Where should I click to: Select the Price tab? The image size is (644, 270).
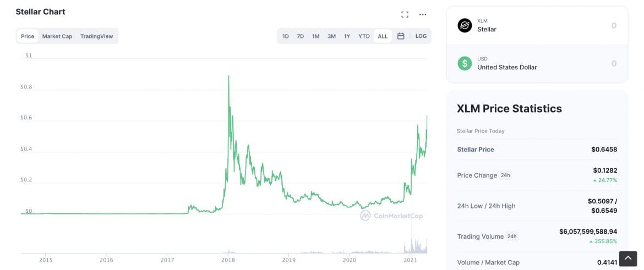(28, 36)
